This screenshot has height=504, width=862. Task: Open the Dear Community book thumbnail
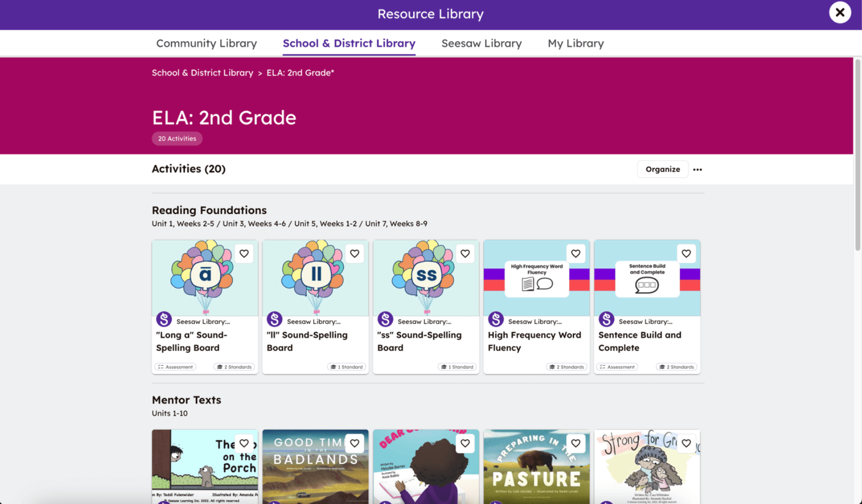[426, 467]
